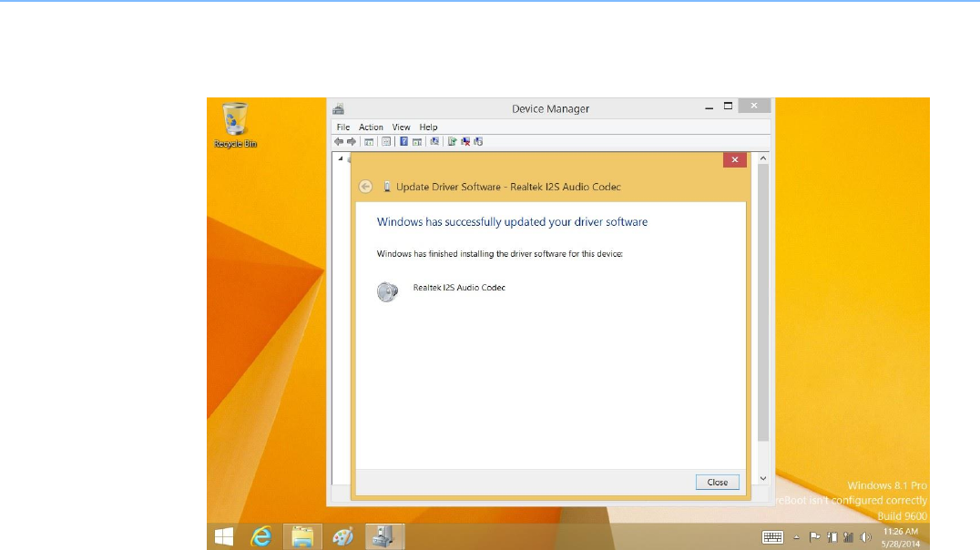The image size is (980, 550).
Task: Click the Forward arrow in Device Manager toolbar
Action: pos(352,142)
